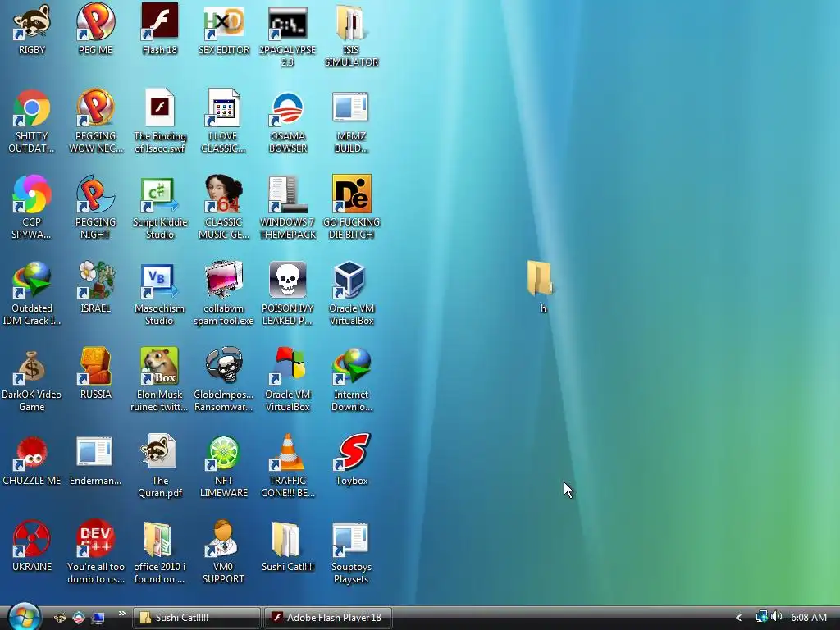Image resolution: width=840 pixels, height=630 pixels.
Task: Launch raccoon quick launch icon in taskbar
Action: (61, 618)
